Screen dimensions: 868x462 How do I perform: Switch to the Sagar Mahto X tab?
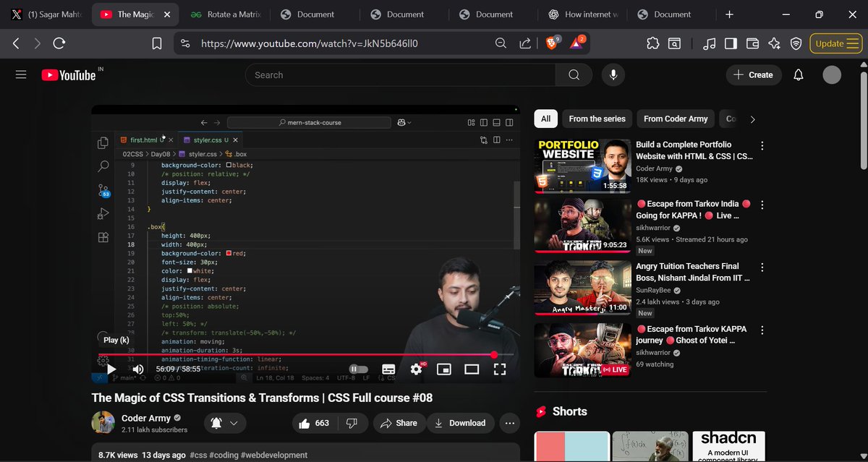click(x=47, y=14)
